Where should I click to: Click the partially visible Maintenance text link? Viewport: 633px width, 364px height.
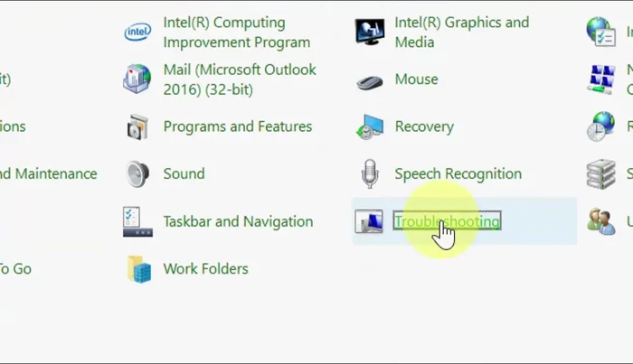tap(50, 173)
